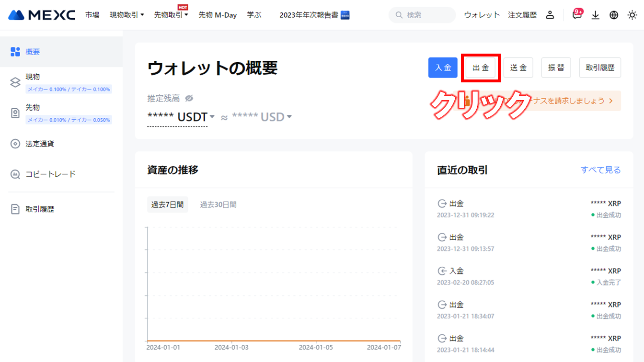
Task: Switch to the 過去30日間 view
Action: tap(218, 204)
